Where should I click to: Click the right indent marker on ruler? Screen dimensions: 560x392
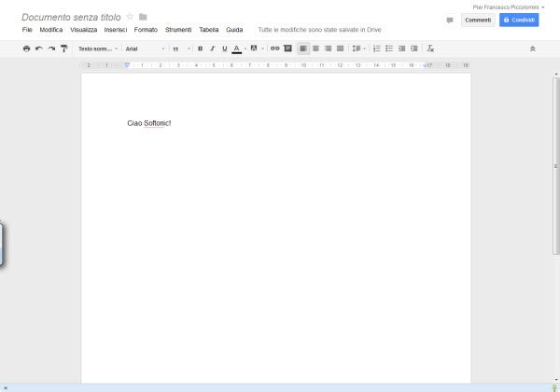pos(425,65)
